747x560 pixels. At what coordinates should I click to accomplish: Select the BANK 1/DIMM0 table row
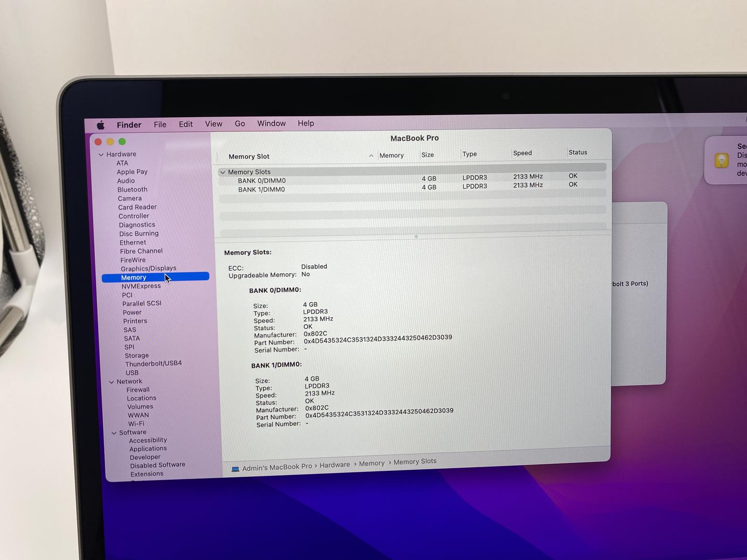(412, 188)
